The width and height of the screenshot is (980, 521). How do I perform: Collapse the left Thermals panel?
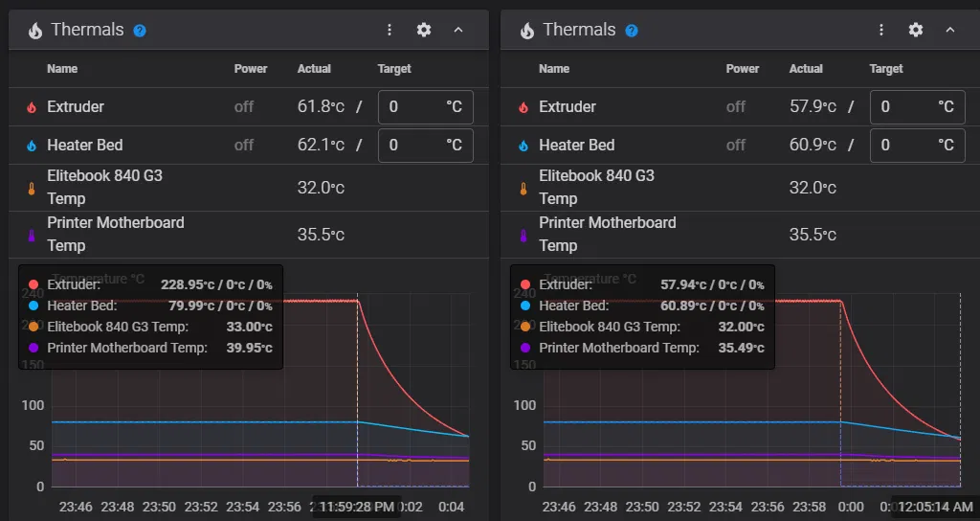click(458, 30)
